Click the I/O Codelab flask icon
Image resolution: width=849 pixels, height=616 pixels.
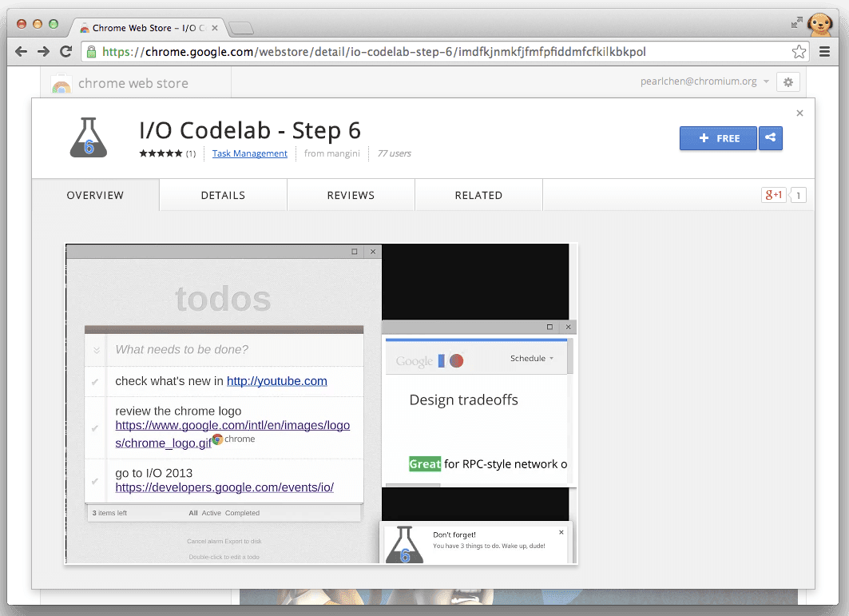tap(88, 137)
